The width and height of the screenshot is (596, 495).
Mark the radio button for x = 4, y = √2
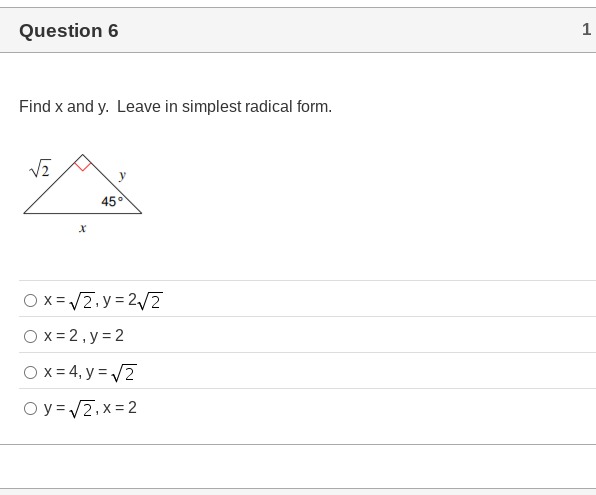[30, 372]
